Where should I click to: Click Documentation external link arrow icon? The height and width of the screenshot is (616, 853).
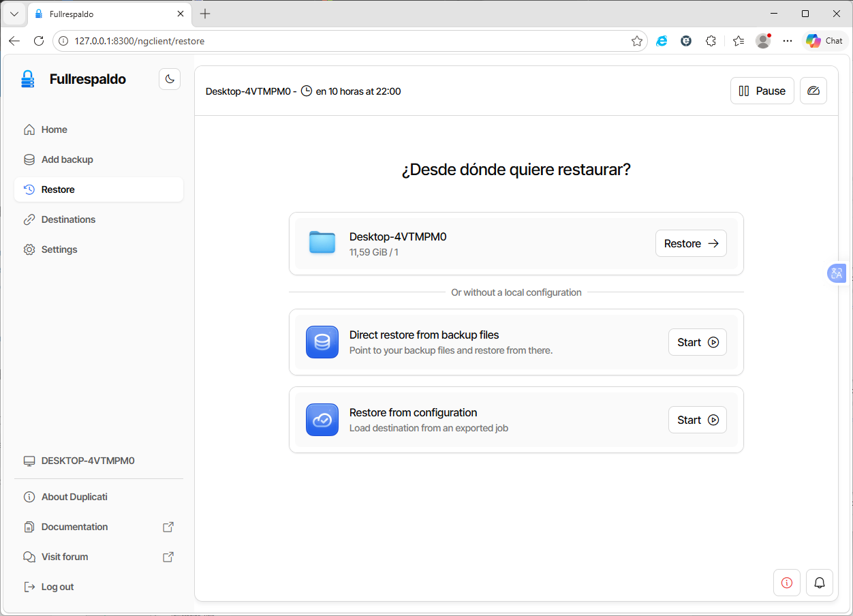click(168, 527)
